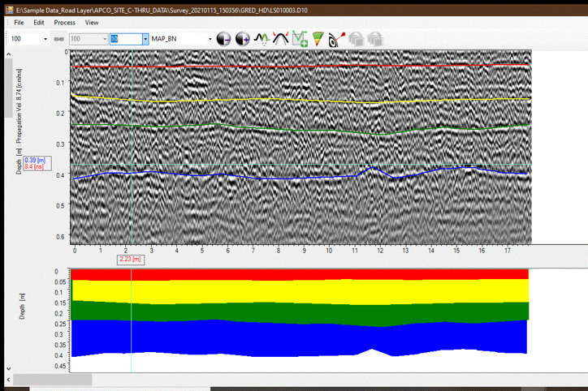The width and height of the screenshot is (588, 391).
Task: Expand the greyed 100 dropdown
Action: (x=105, y=39)
